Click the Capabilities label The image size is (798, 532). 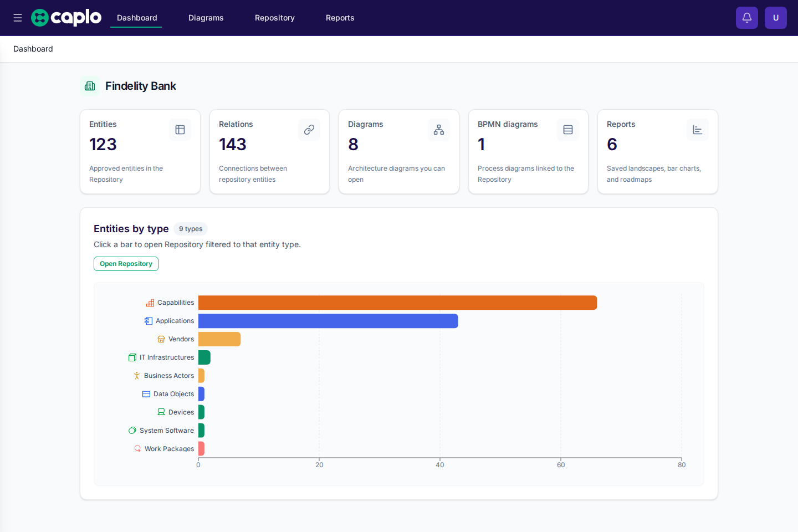pos(176,303)
